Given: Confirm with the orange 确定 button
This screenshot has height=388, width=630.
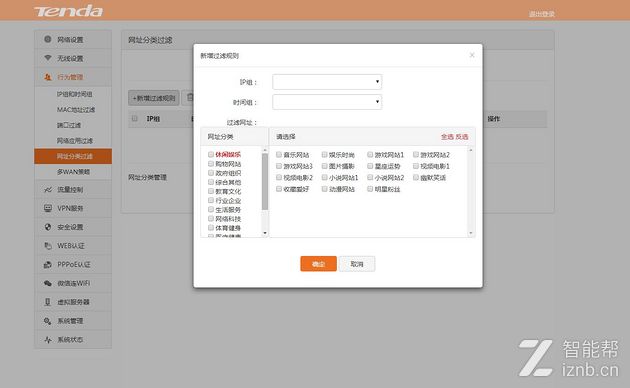Looking at the screenshot, I should (x=318, y=264).
